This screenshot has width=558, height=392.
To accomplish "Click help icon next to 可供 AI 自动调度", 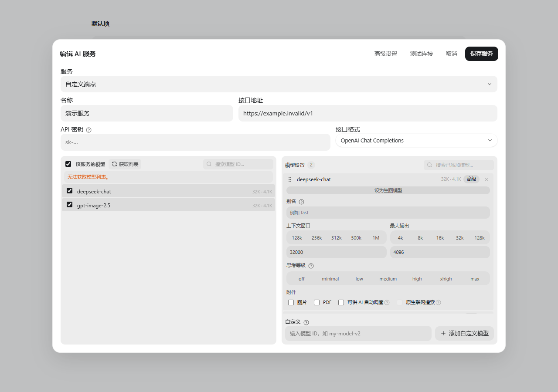I will tap(387, 302).
